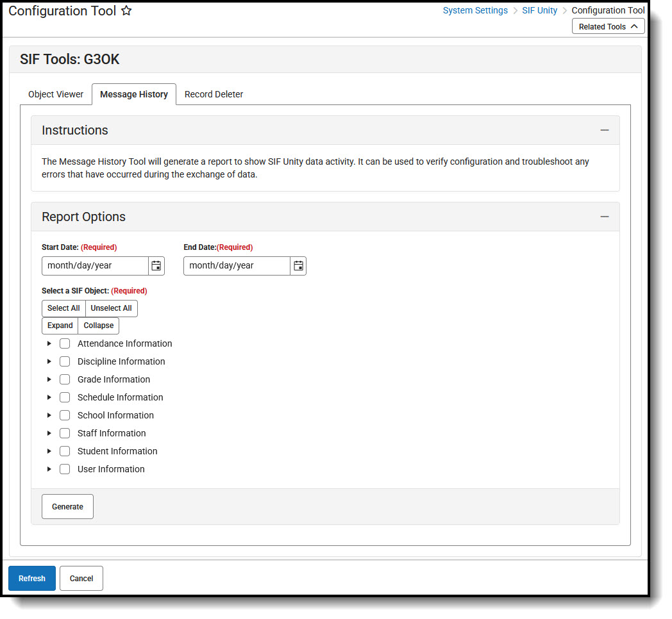This screenshot has width=672, height=619.
Task: Open the Start Date calendar picker icon
Action: tap(156, 265)
